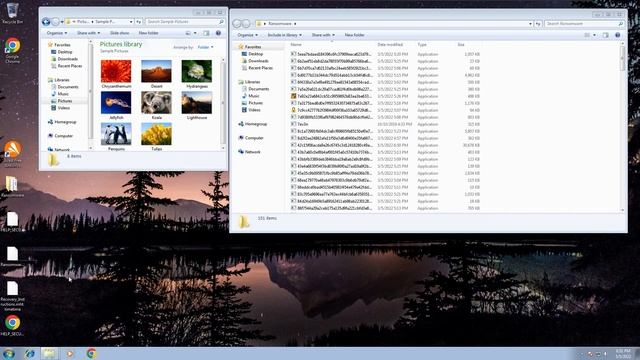Viewport: 640px width, 360px height.
Task: Open Help in the Pictures window
Action: pyautogui.click(x=218, y=33)
